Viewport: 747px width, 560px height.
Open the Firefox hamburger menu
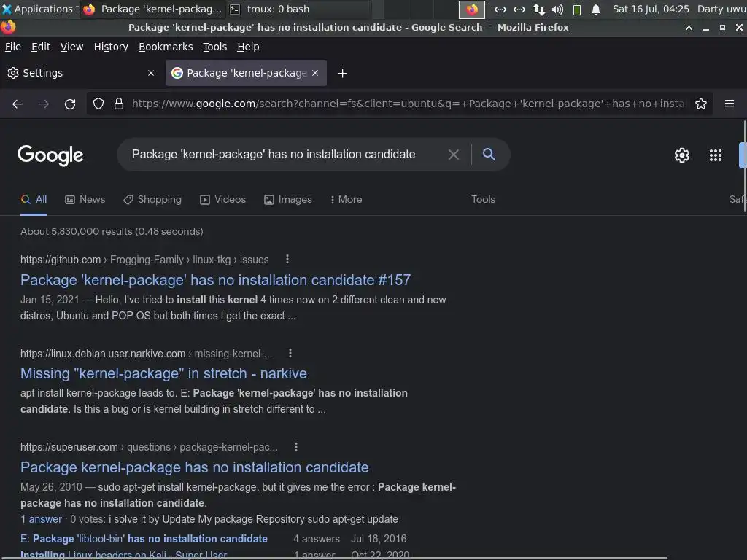(x=729, y=104)
